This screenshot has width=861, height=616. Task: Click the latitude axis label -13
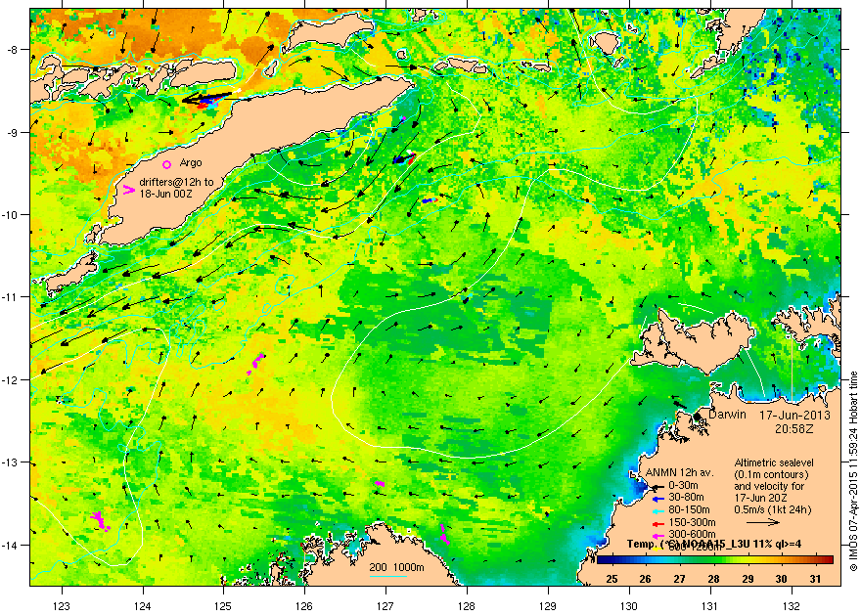click(x=11, y=462)
